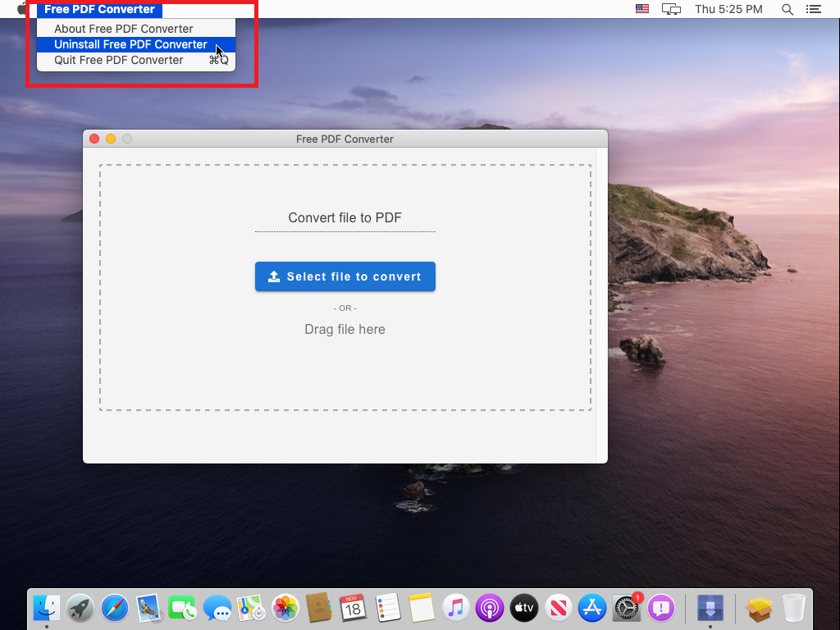This screenshot has width=840, height=630.
Task: Open Podcasts purple icon in dock
Action: [x=490, y=609]
